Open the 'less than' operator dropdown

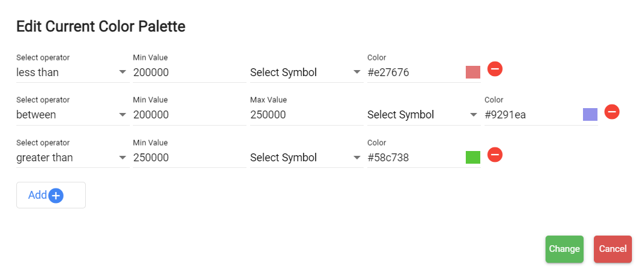point(71,72)
